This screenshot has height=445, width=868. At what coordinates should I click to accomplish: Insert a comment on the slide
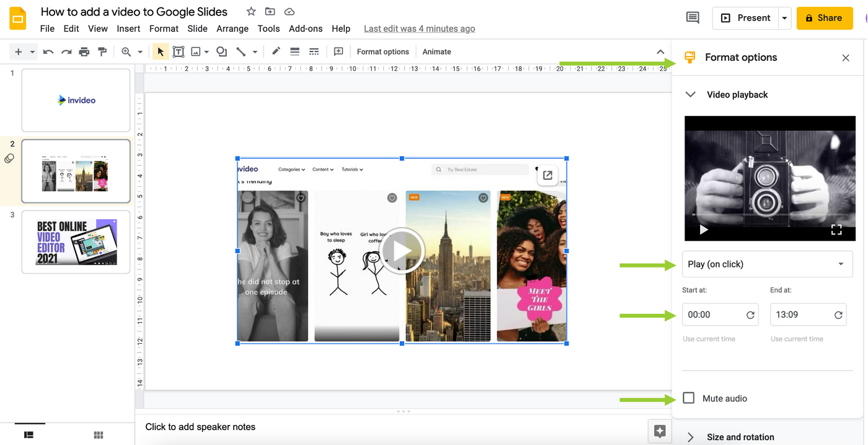(339, 52)
